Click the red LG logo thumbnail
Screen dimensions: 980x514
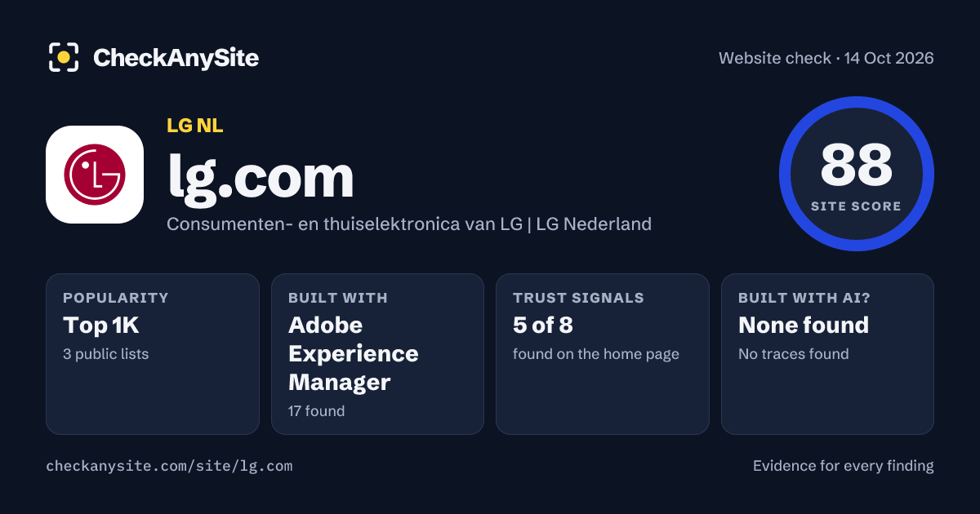[x=95, y=175]
